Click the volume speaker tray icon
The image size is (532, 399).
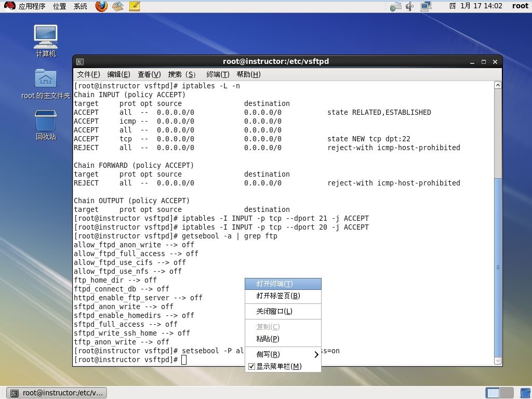click(410, 6)
